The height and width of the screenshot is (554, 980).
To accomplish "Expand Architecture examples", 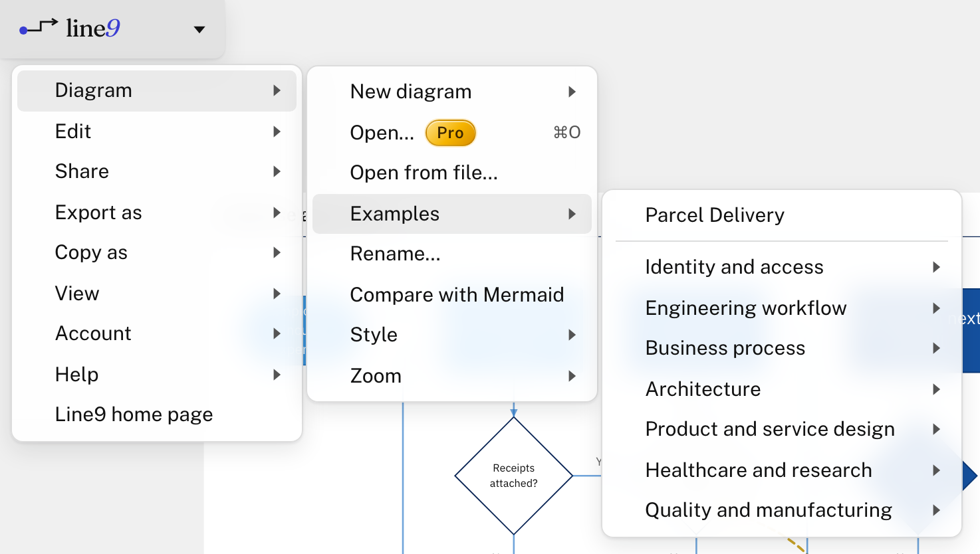I will click(x=782, y=389).
